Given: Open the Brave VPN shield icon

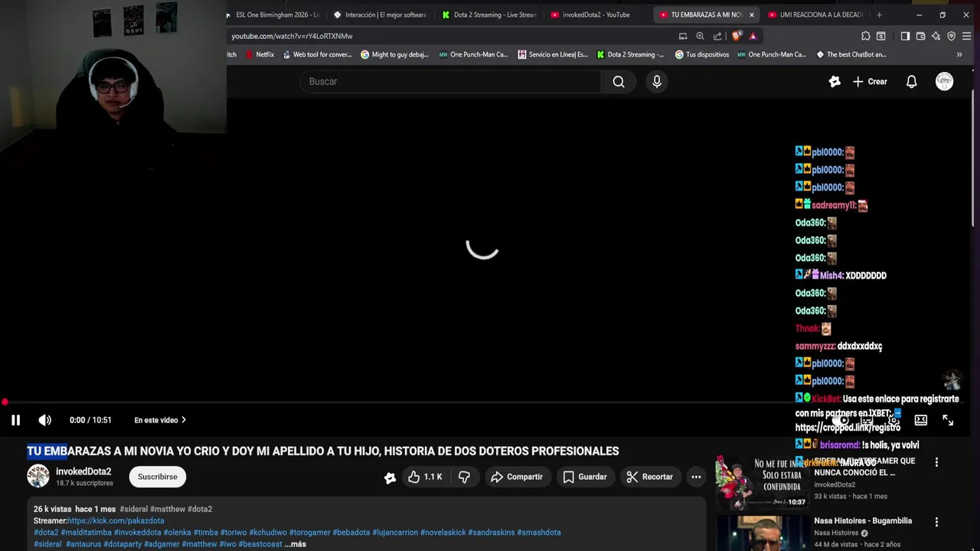Looking at the screenshot, I should tap(952, 36).
